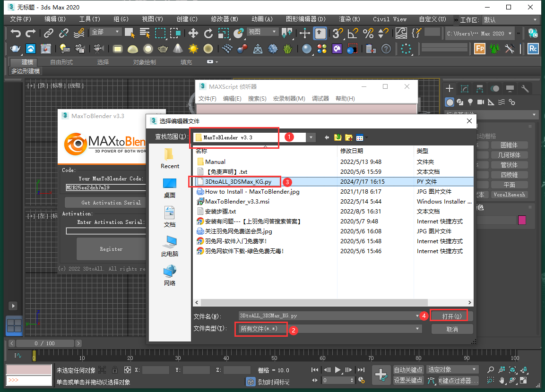Create new folder in file dialog

(x=349, y=137)
